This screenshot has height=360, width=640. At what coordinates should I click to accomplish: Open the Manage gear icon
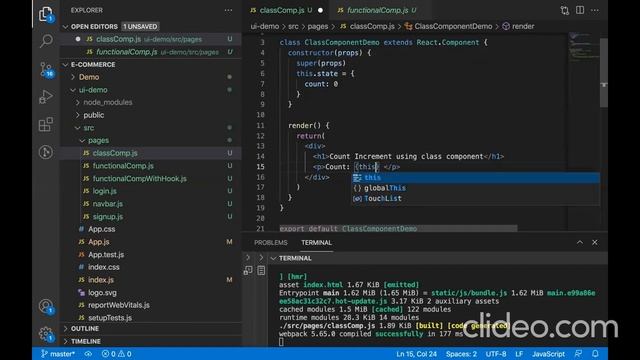46,334
